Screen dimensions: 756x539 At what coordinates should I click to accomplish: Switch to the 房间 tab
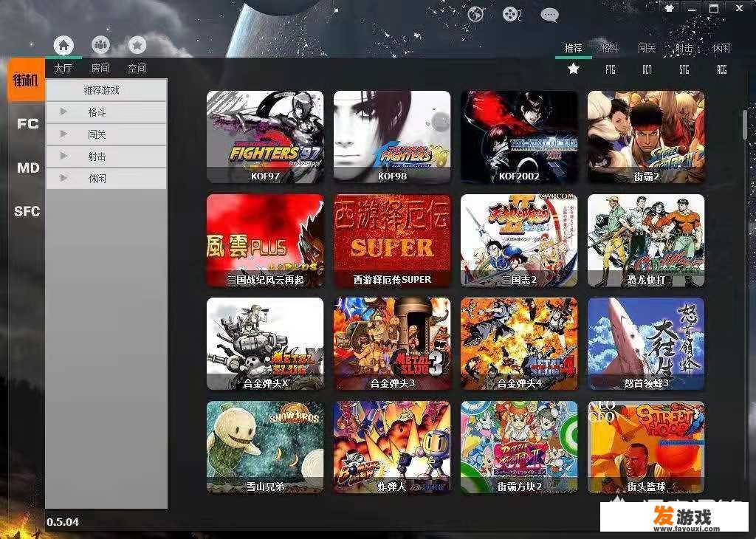tap(100, 68)
